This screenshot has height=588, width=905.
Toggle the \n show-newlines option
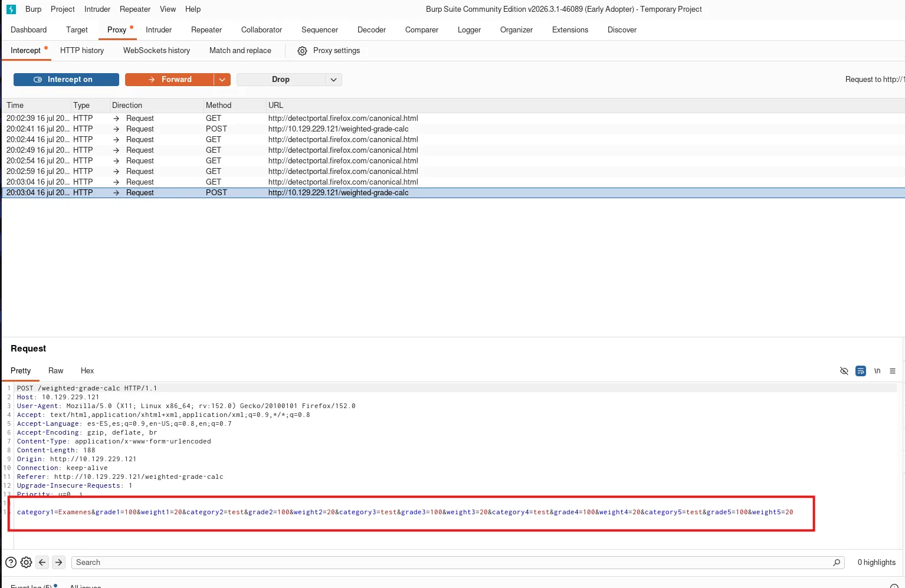877,371
